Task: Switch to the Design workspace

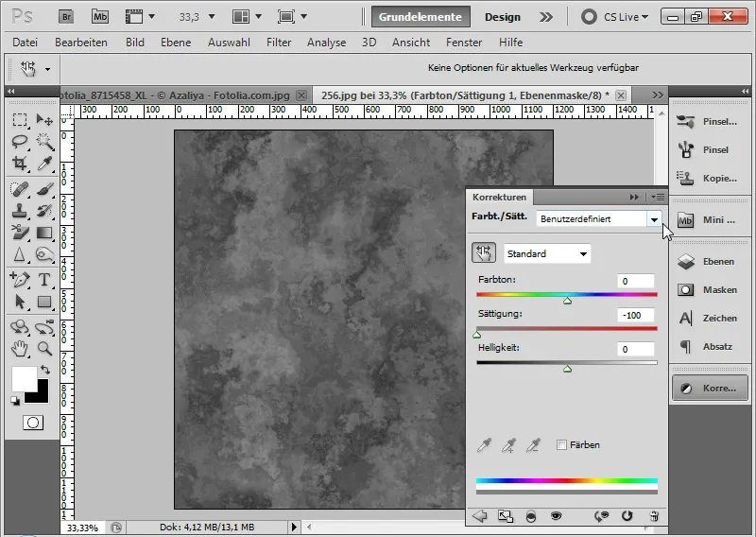Action: 503,17
